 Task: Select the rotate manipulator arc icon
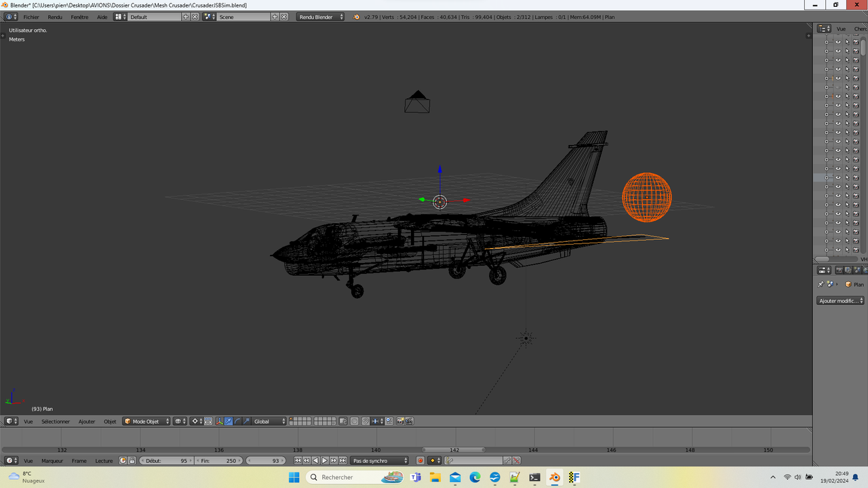(237, 421)
